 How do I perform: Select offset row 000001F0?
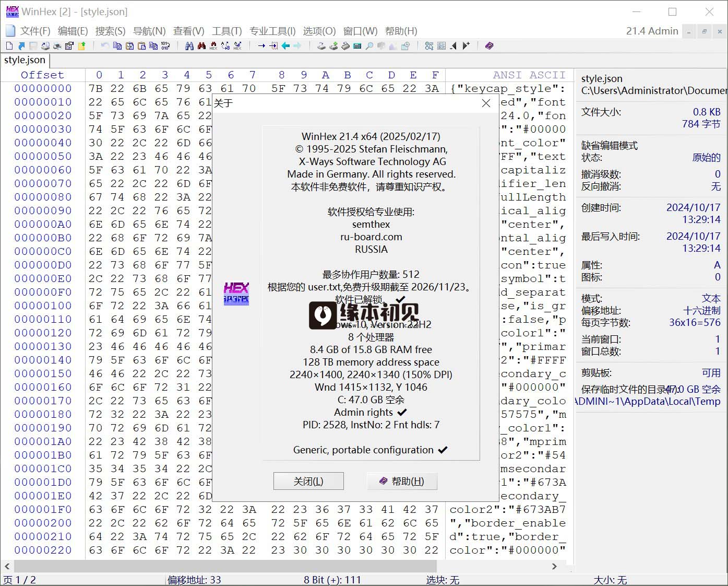[43, 509]
